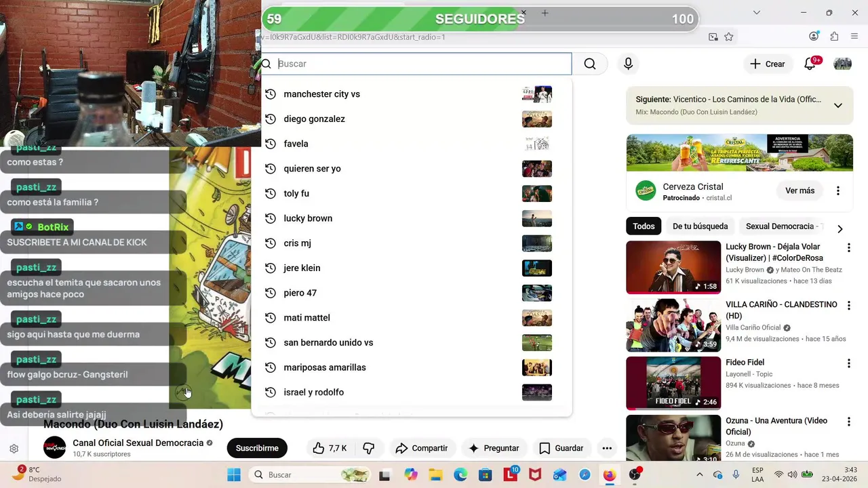Click thumbnail beside 'manchester city vs' suggestion
The height and width of the screenshot is (488, 868).
tap(537, 94)
